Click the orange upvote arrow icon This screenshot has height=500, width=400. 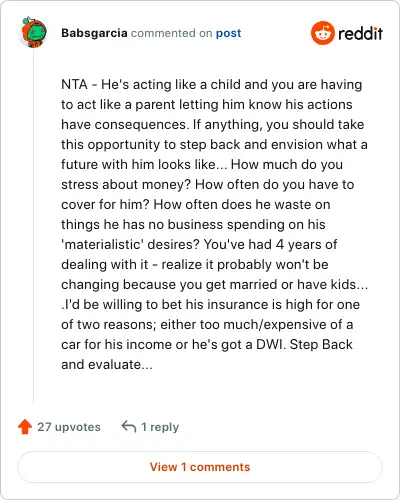pos(25,427)
